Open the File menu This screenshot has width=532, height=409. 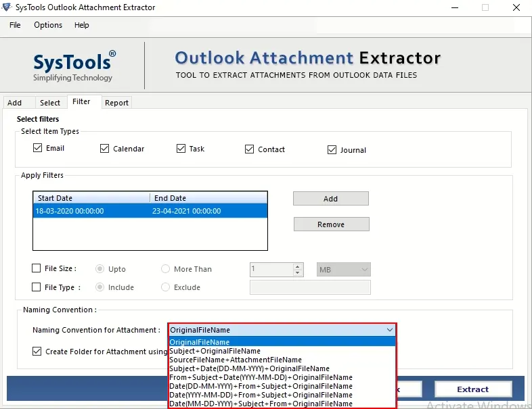click(x=15, y=25)
